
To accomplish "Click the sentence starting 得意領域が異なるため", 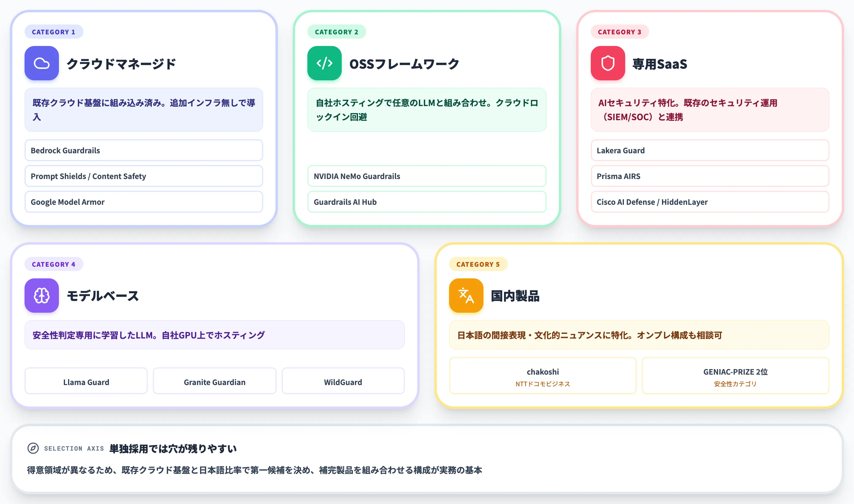I will 255,470.
